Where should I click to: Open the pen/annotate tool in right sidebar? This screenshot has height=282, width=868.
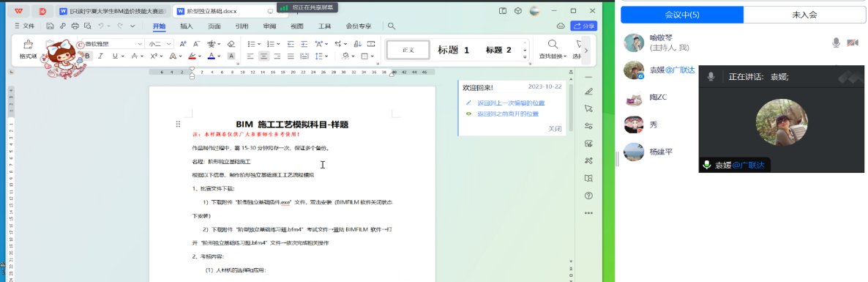(588, 92)
